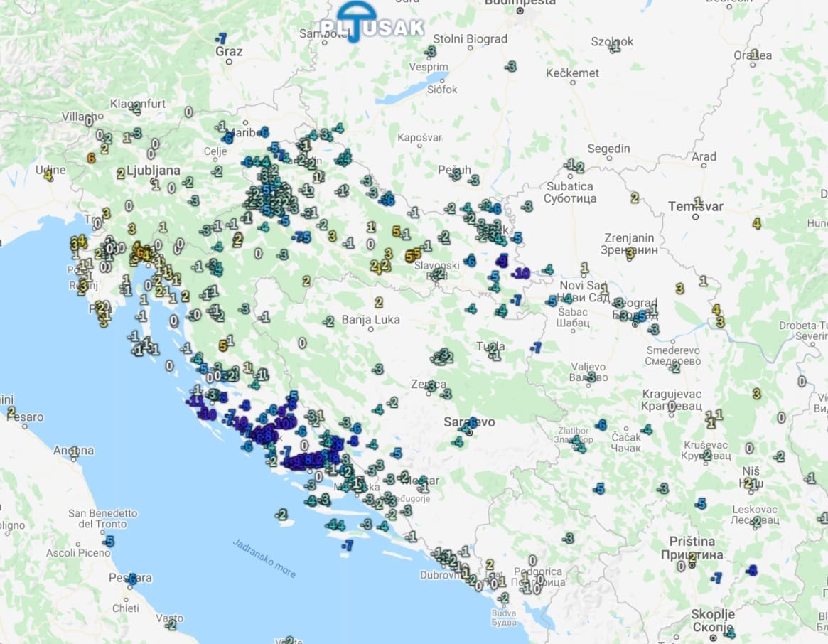Open the -8 marker east of Priština
The height and width of the screenshot is (644, 828).
click(x=752, y=570)
